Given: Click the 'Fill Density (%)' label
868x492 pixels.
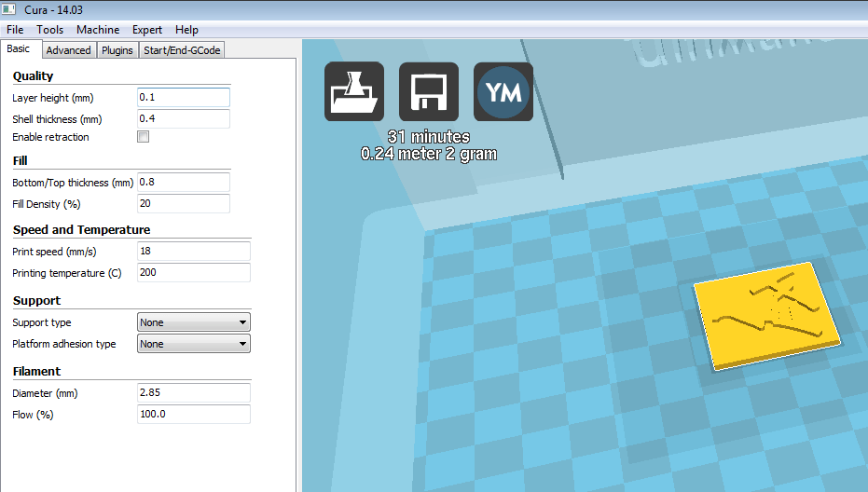Looking at the screenshot, I should [x=47, y=204].
